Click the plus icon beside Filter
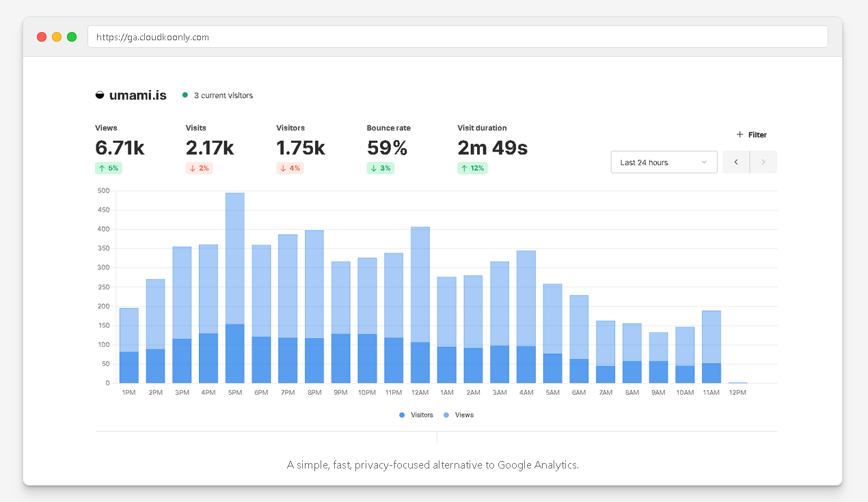Image resolution: width=868 pixels, height=502 pixels. [x=740, y=135]
